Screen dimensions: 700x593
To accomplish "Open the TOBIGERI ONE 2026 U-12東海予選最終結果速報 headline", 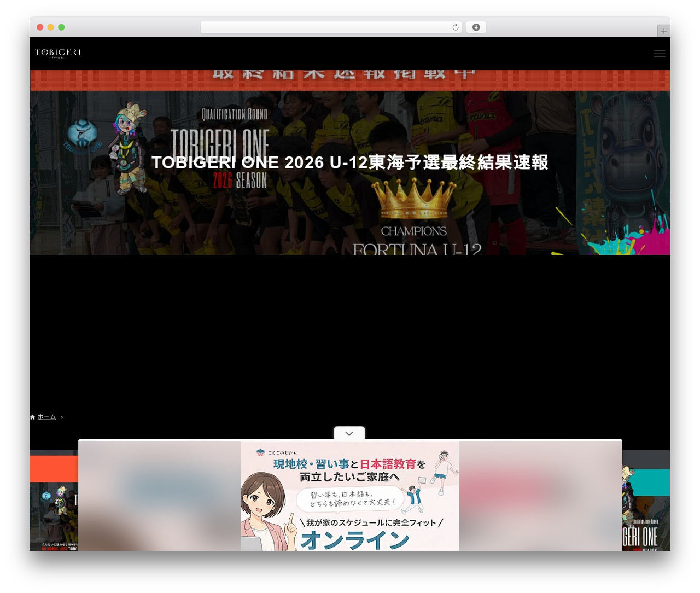I will (350, 162).
